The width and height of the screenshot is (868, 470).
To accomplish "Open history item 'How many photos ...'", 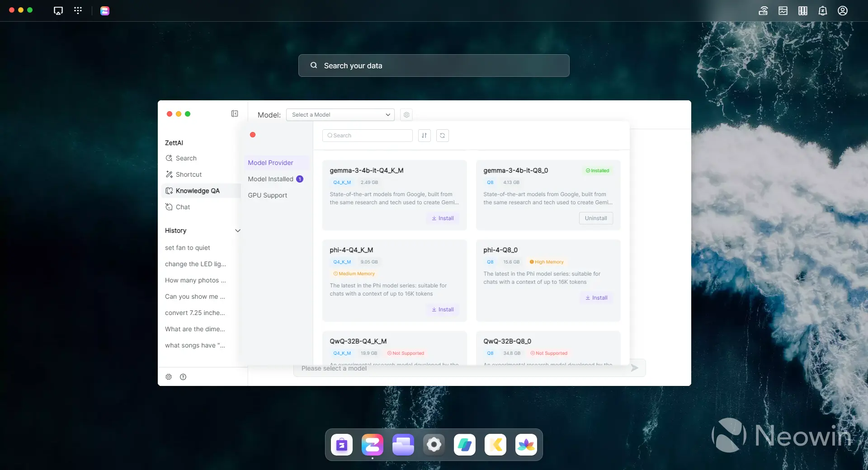I will (195, 280).
